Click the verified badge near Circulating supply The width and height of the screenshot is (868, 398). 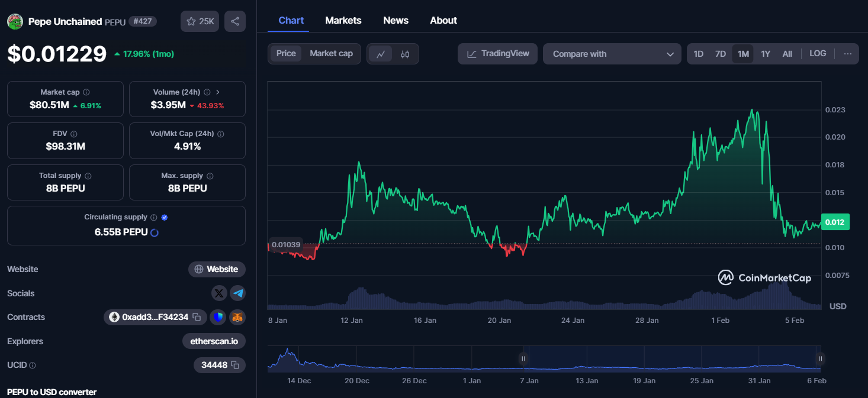pyautogui.click(x=165, y=218)
